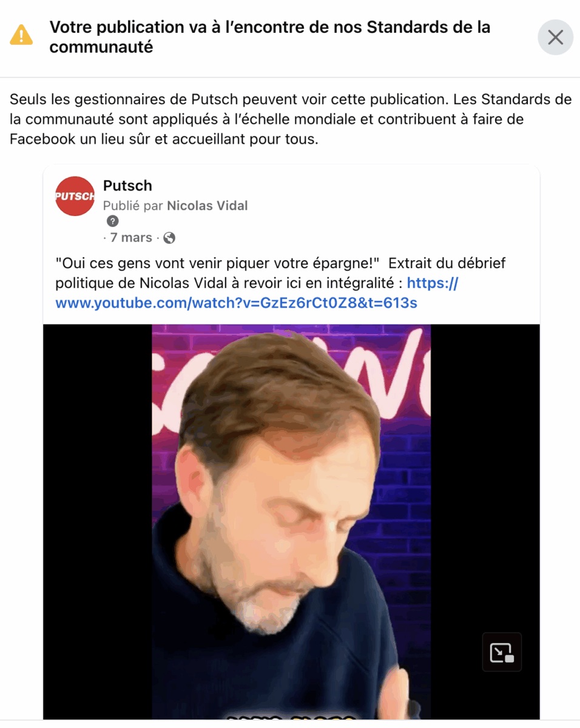
Task: Play the video of the bearded man
Action: (291, 522)
